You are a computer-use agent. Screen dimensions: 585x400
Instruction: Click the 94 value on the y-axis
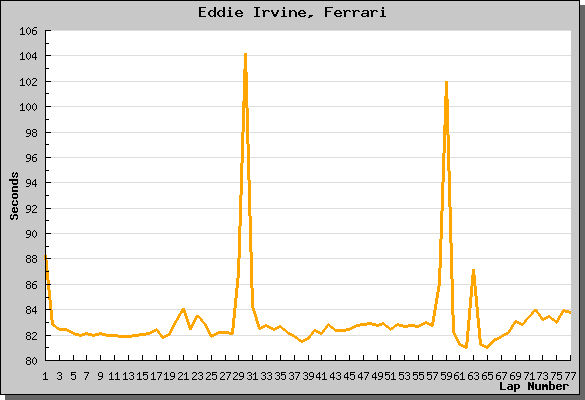32,183
